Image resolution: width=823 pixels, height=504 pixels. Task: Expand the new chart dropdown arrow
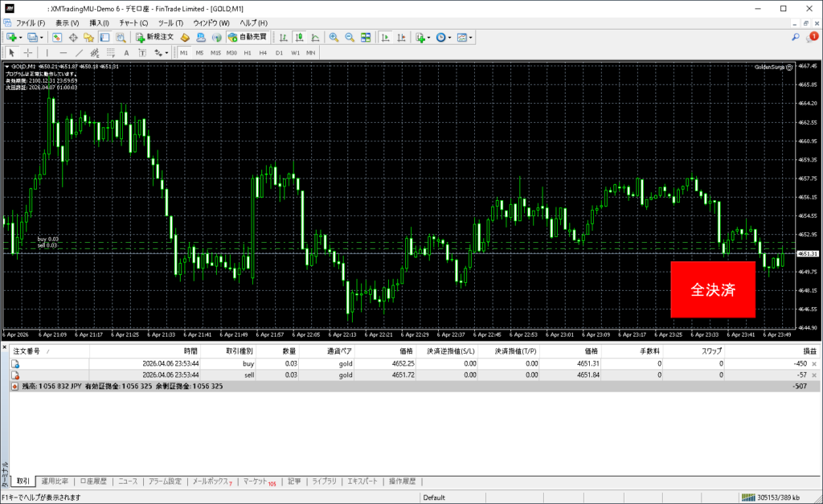pos(20,37)
